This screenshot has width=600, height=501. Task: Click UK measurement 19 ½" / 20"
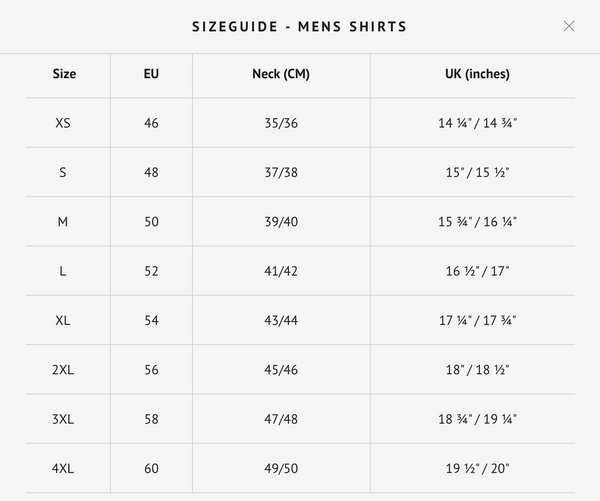point(477,468)
